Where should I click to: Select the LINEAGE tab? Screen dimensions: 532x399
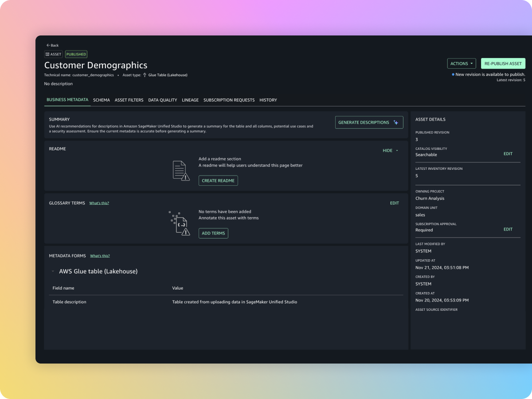(x=190, y=100)
